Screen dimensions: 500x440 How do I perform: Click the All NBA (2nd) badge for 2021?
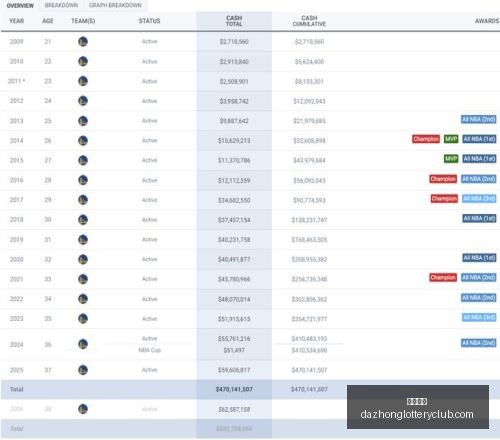479,277
